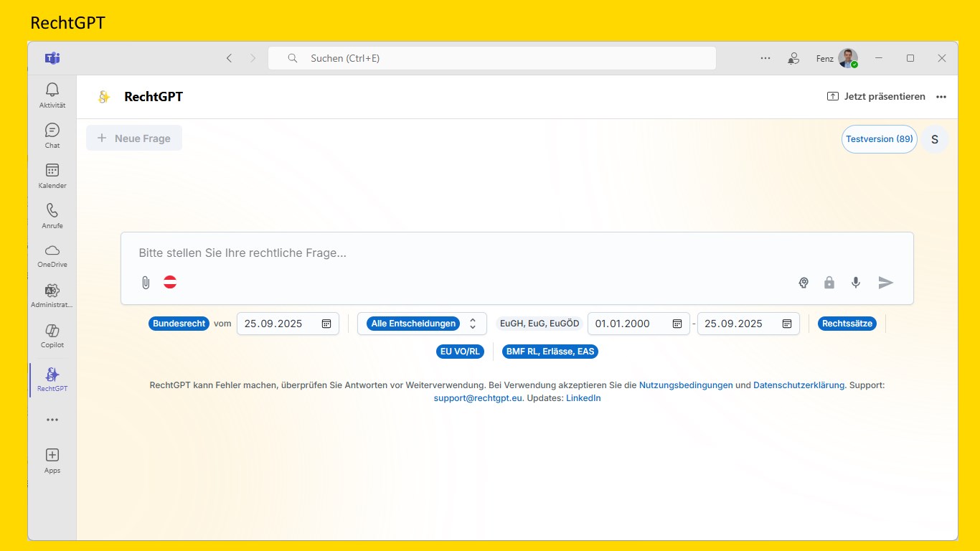980x551 pixels.
Task: Open Anrufe in the Teams sidebar
Action: pyautogui.click(x=52, y=216)
